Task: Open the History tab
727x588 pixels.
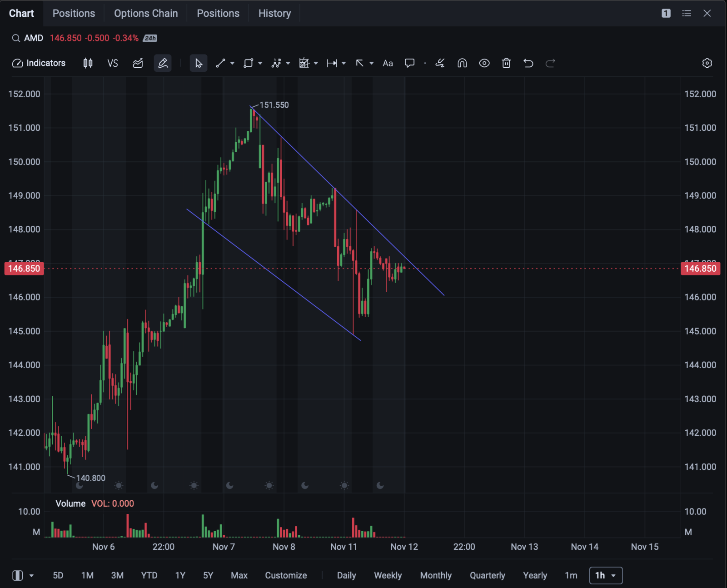Action: click(x=274, y=13)
